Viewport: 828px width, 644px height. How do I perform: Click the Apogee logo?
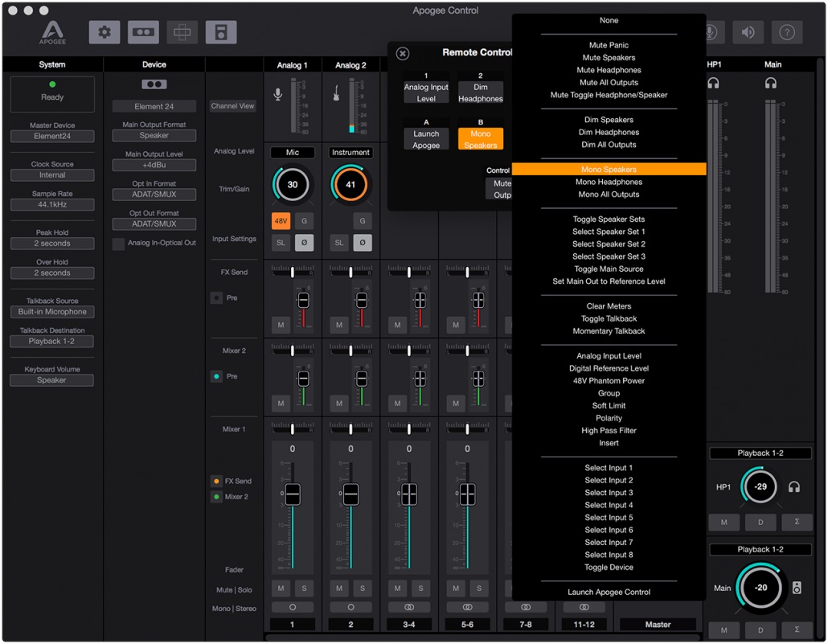click(52, 33)
